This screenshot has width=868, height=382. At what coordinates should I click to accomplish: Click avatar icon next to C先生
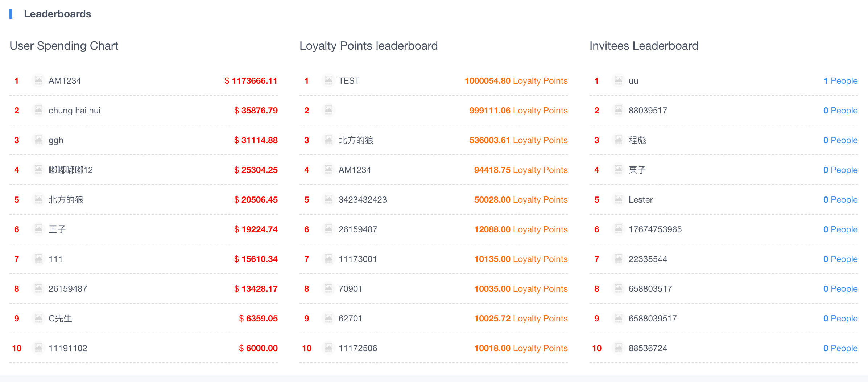[x=38, y=318]
